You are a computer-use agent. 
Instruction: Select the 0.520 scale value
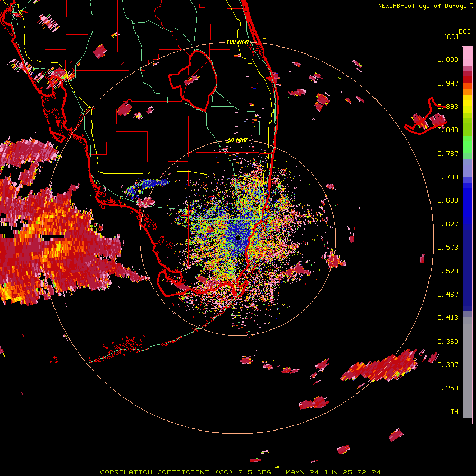pyautogui.click(x=448, y=271)
